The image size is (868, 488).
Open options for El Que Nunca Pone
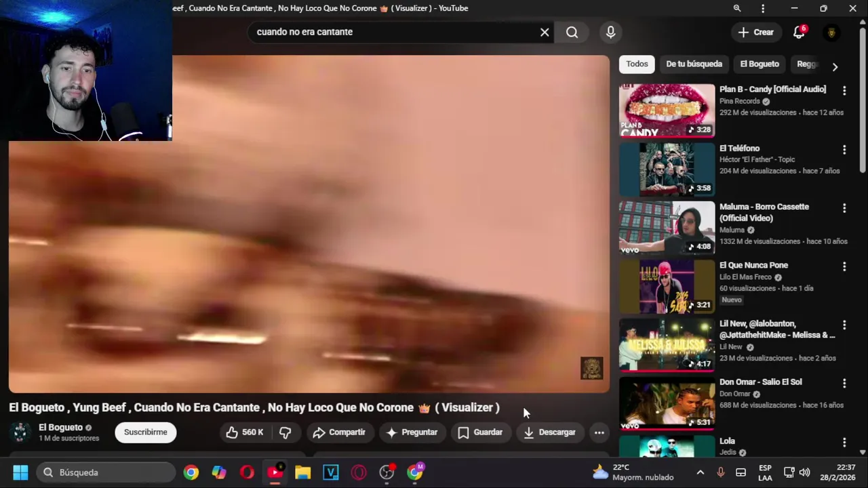[844, 266]
